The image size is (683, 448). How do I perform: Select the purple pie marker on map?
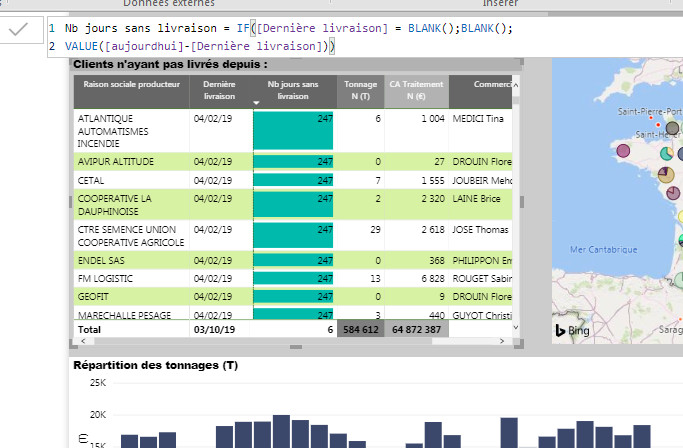coord(623,151)
